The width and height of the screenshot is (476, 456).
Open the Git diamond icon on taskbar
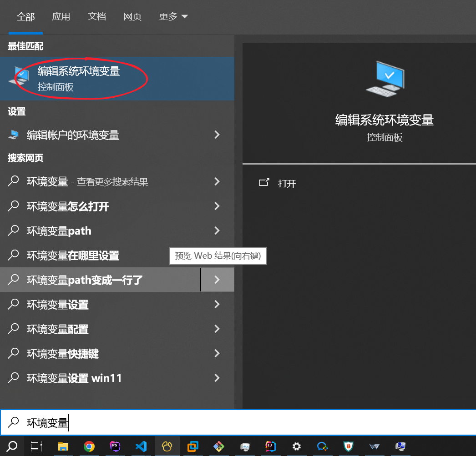tap(218, 446)
